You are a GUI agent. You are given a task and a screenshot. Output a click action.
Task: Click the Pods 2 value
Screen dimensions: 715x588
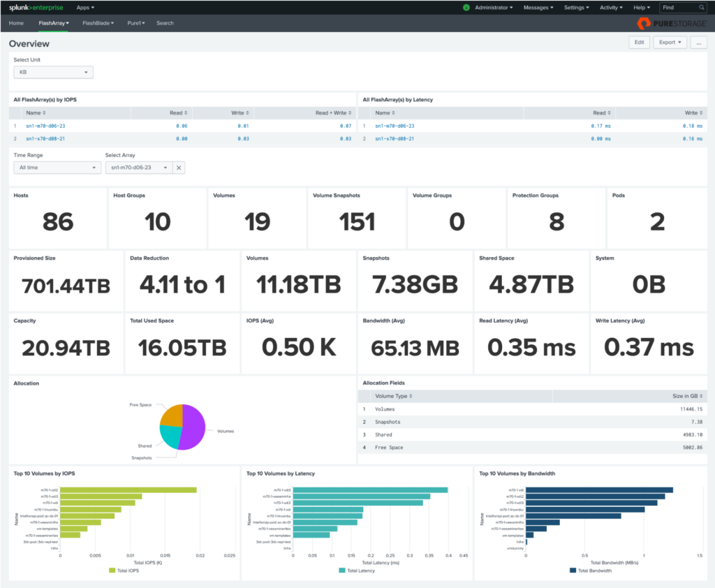(657, 222)
